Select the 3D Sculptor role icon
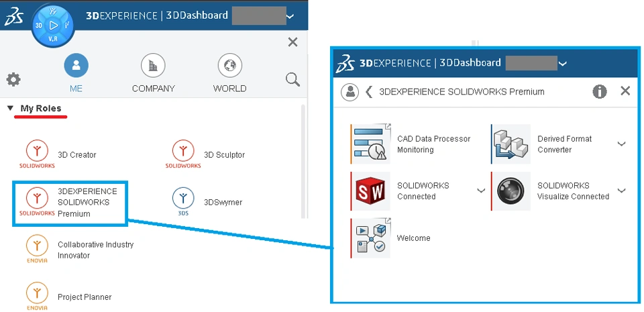 click(183, 154)
